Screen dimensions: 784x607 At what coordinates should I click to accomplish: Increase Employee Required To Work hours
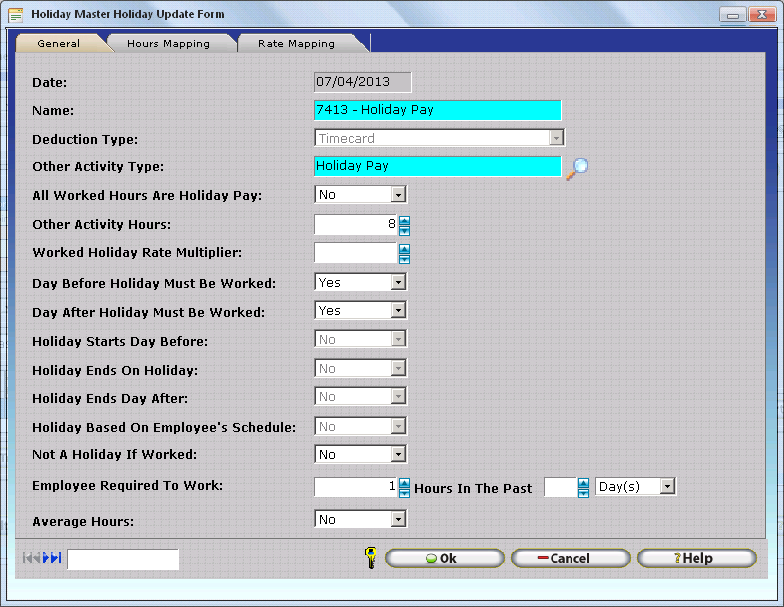click(404, 482)
